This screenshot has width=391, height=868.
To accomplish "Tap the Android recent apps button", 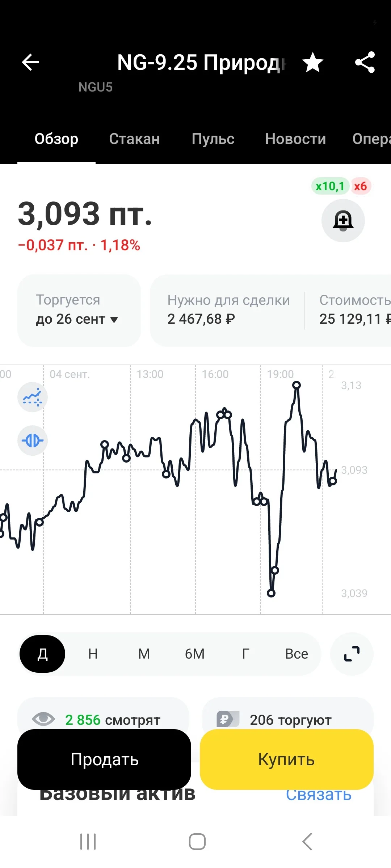I will point(88,842).
